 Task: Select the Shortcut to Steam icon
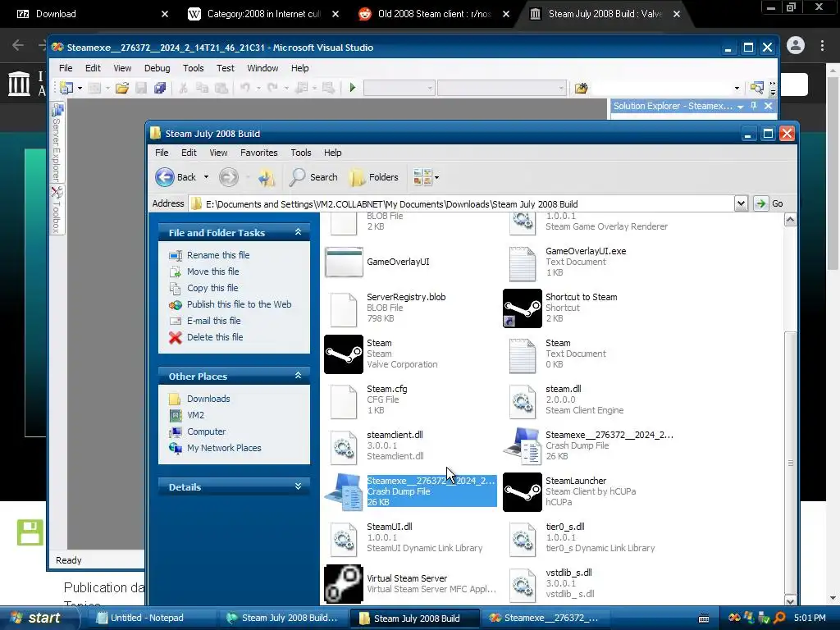point(523,308)
